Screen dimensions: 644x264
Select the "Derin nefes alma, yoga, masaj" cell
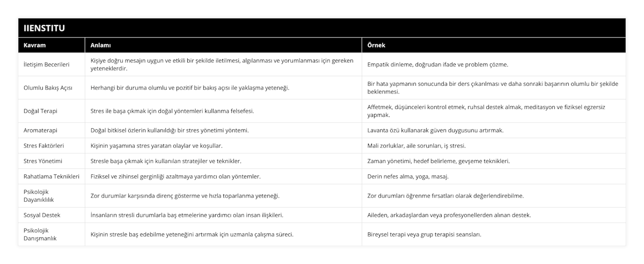408,176
